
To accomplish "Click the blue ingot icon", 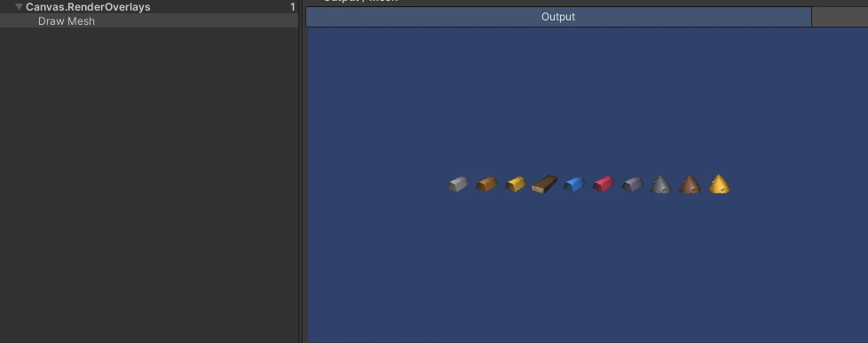I will (573, 184).
